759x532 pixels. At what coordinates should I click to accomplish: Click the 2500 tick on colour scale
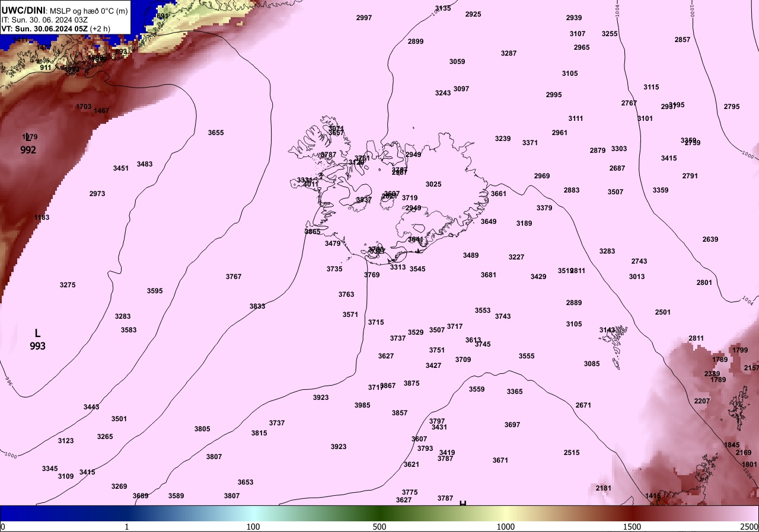(x=750, y=527)
